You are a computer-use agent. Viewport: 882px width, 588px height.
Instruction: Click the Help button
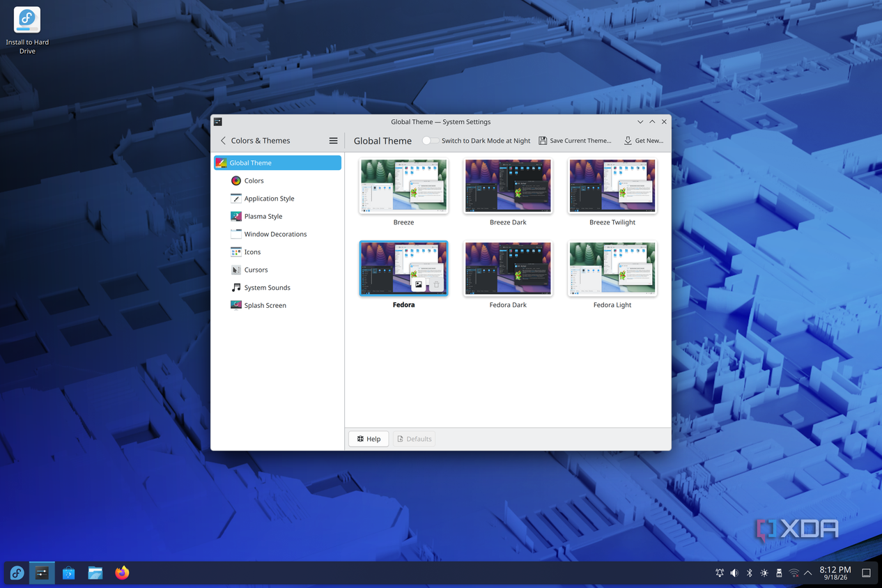tap(369, 439)
